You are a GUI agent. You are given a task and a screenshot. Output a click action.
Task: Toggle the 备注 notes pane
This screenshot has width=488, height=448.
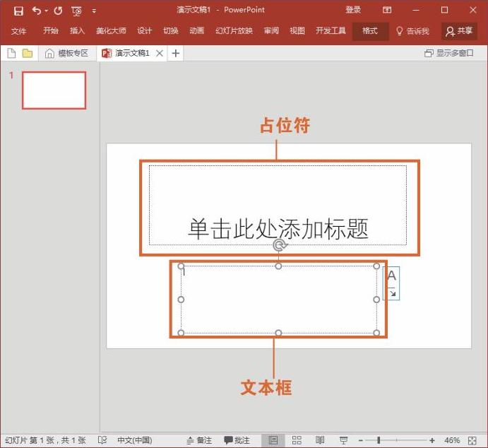tap(199, 440)
